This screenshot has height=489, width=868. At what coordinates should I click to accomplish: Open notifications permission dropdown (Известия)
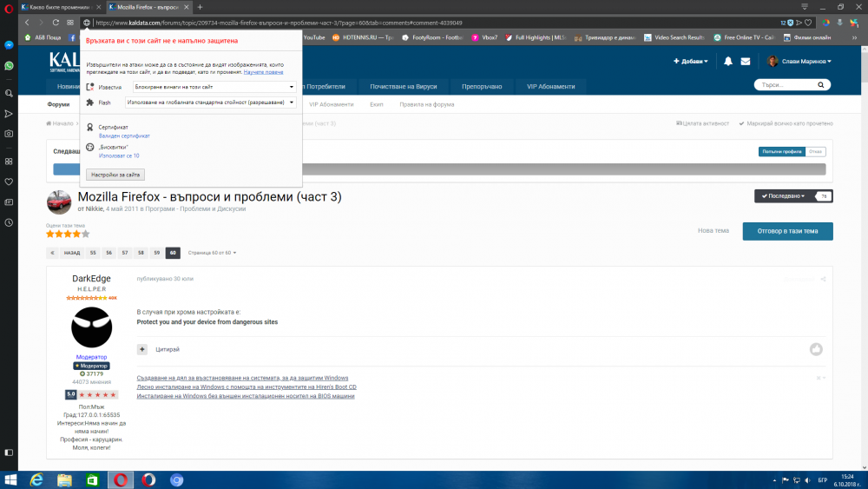tap(214, 87)
